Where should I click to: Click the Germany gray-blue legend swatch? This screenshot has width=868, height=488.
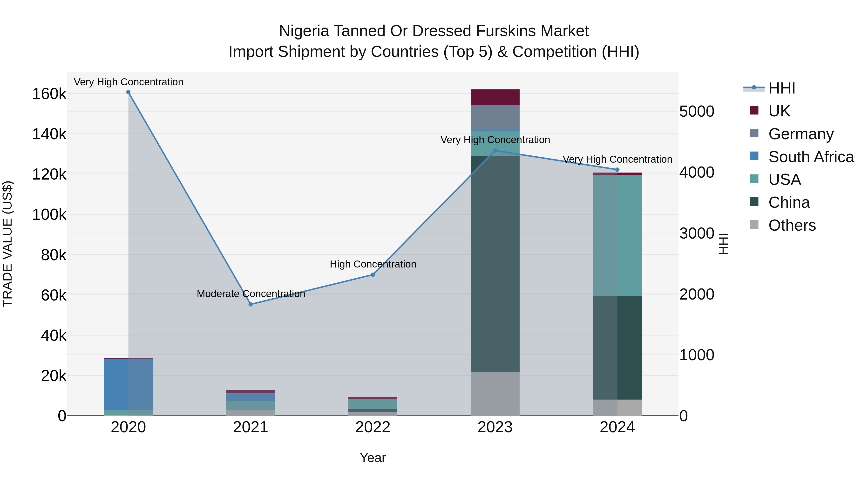[754, 133]
